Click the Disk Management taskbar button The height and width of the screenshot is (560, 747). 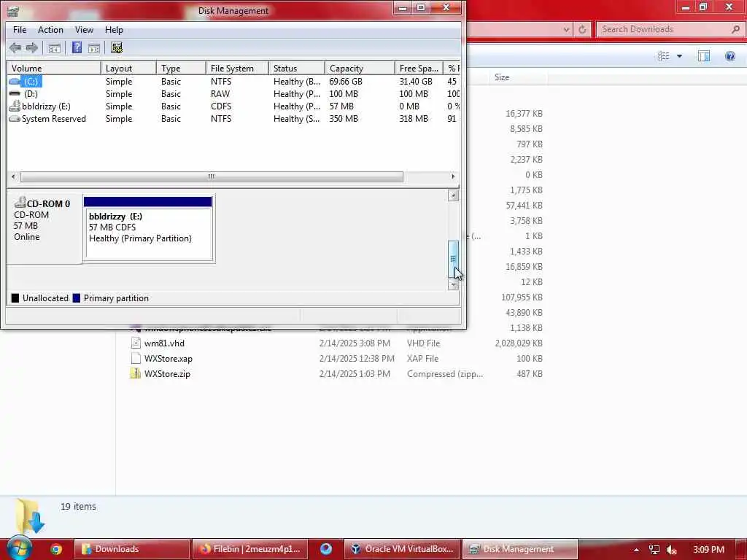click(x=520, y=549)
